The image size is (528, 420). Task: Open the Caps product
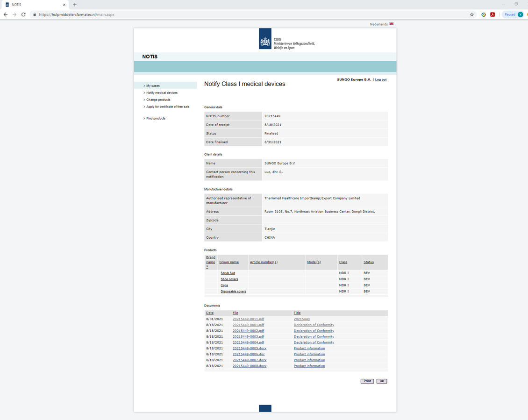[224, 285]
